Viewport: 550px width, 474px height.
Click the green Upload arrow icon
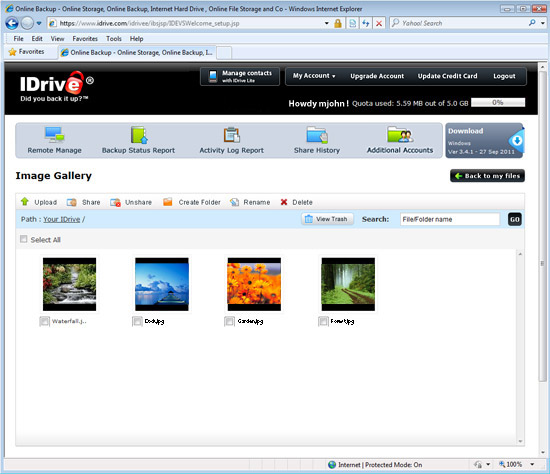click(x=25, y=201)
